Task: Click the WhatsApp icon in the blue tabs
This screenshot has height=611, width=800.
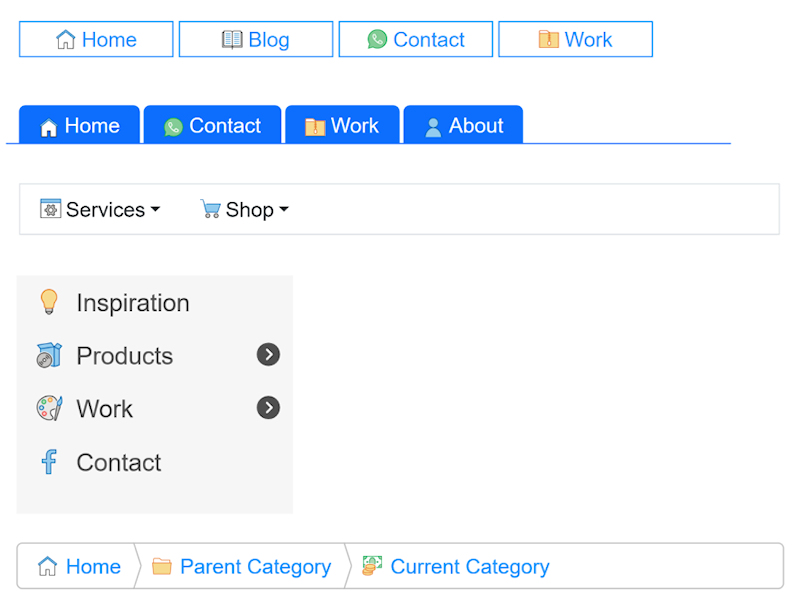Action: tap(174, 127)
